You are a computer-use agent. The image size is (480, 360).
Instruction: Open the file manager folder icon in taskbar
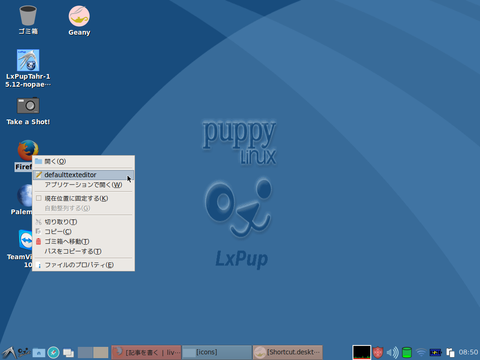click(x=39, y=352)
